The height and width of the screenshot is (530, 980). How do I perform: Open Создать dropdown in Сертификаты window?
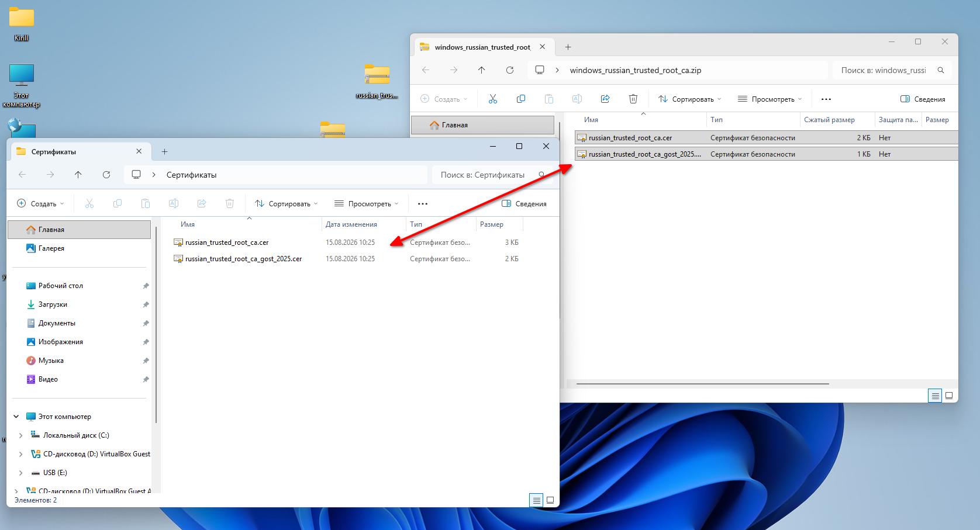pyautogui.click(x=40, y=204)
